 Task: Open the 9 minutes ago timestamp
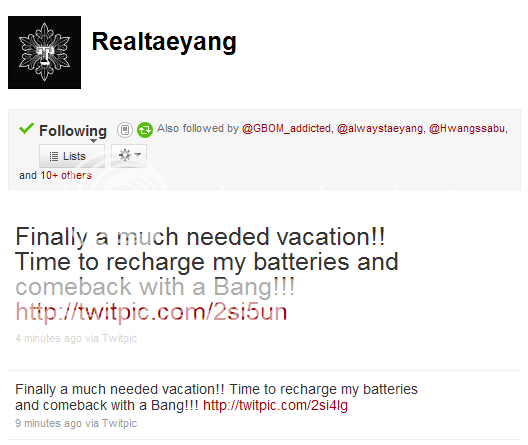pyautogui.click(x=48, y=423)
